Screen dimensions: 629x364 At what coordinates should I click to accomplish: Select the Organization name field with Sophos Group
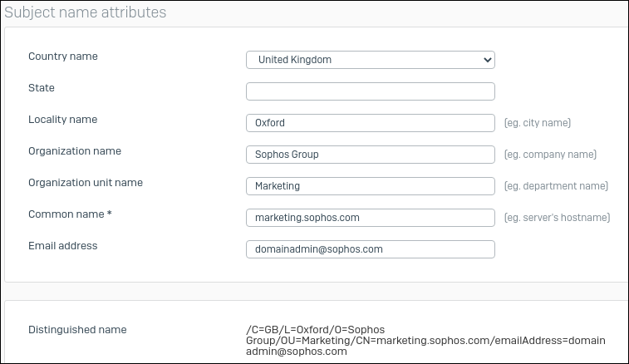pyautogui.click(x=370, y=155)
